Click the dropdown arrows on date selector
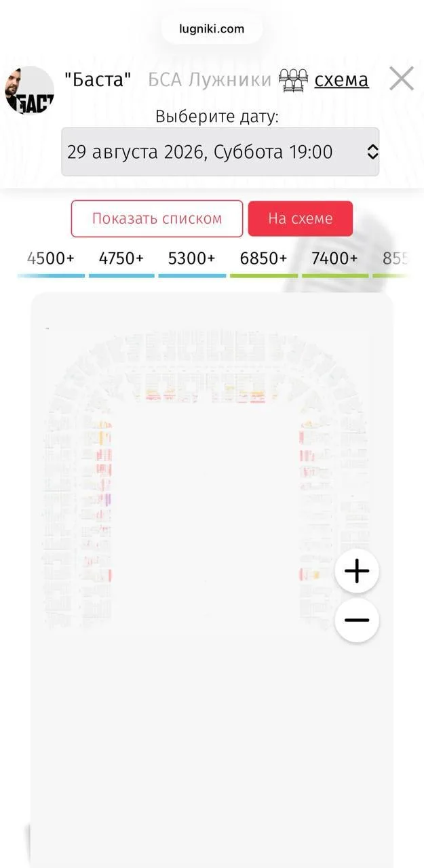This screenshot has height=868, width=424. (372, 152)
